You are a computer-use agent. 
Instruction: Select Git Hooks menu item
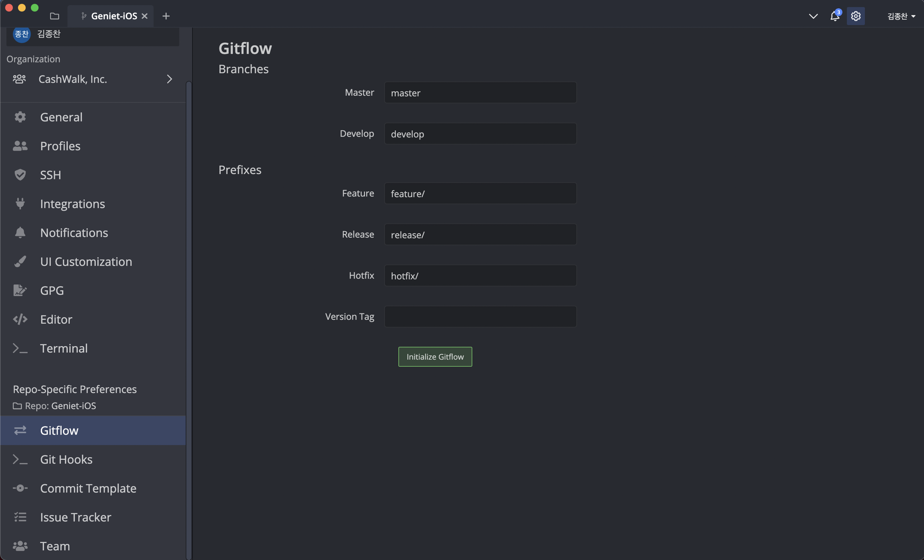pyautogui.click(x=66, y=459)
